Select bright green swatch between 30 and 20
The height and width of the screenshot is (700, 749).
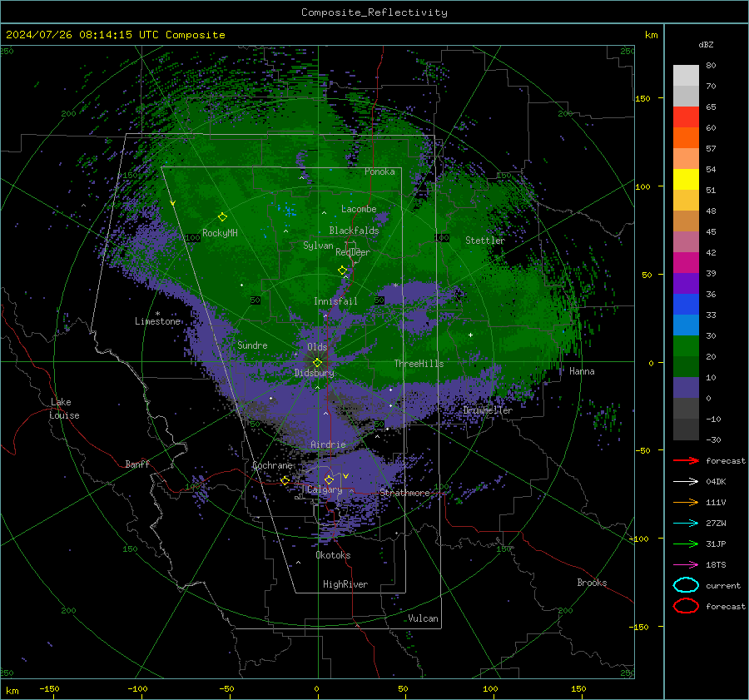[x=686, y=345]
